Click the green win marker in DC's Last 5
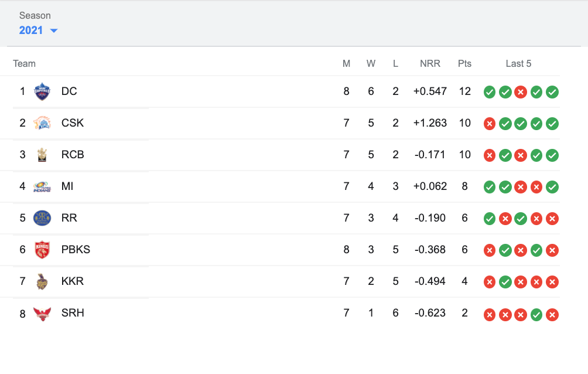588x374 pixels. (489, 92)
